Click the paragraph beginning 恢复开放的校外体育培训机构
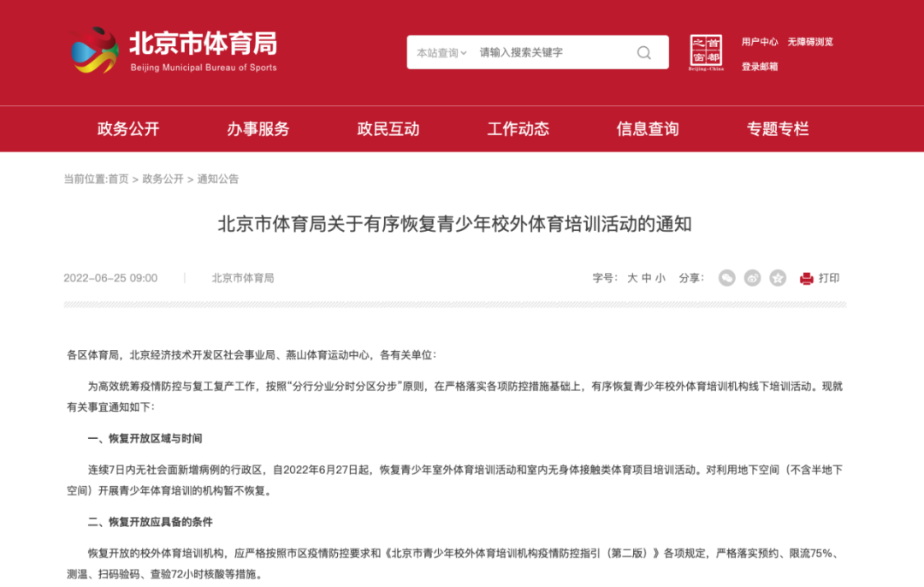This screenshot has height=587, width=924. pyautogui.click(x=455, y=563)
